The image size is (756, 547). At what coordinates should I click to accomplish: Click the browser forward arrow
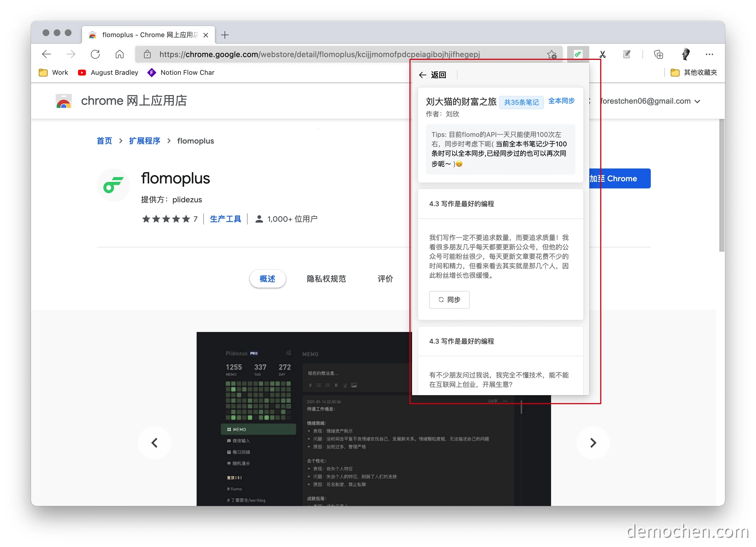pyautogui.click(x=71, y=54)
